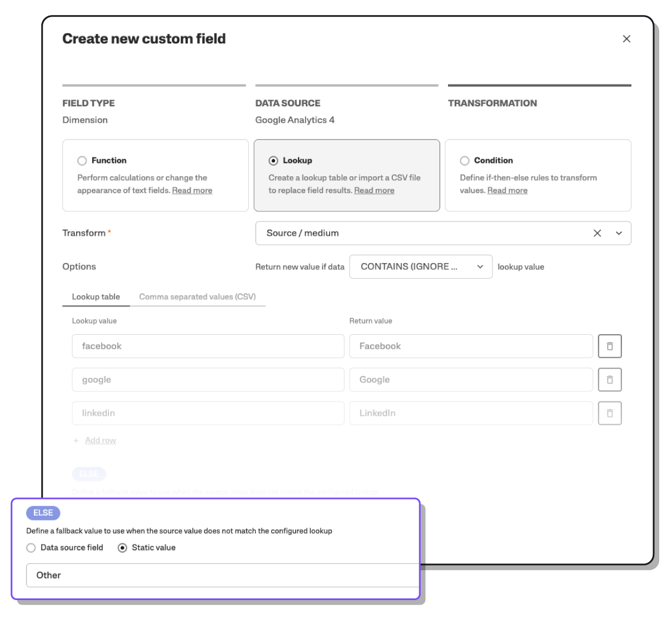Screen dimensions: 667x644
Task: Close the custom field dialog
Action: [626, 39]
